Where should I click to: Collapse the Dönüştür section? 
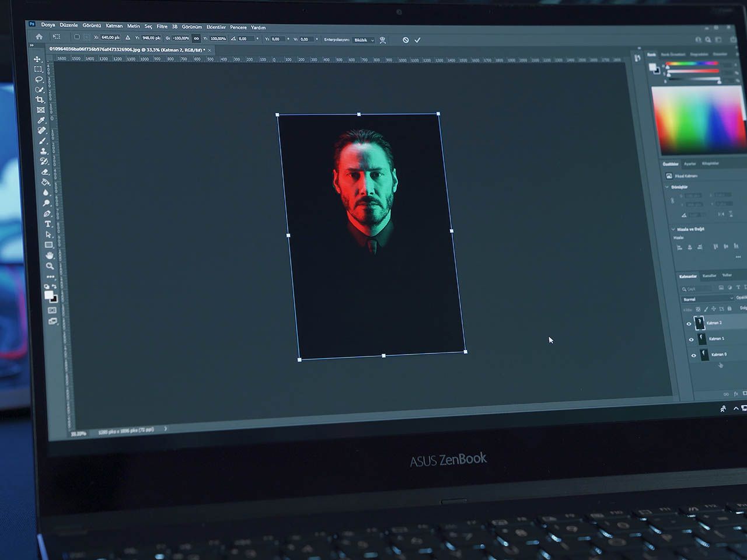[667, 187]
